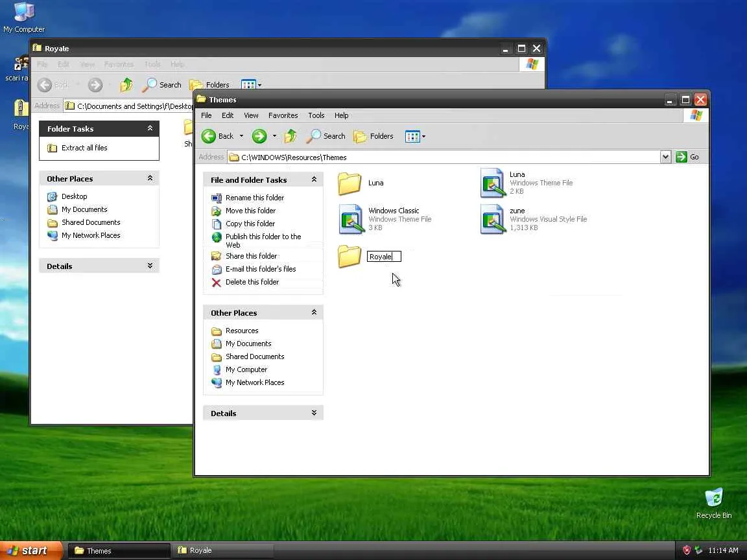Click the Back arrow in Themes window

pyautogui.click(x=209, y=136)
